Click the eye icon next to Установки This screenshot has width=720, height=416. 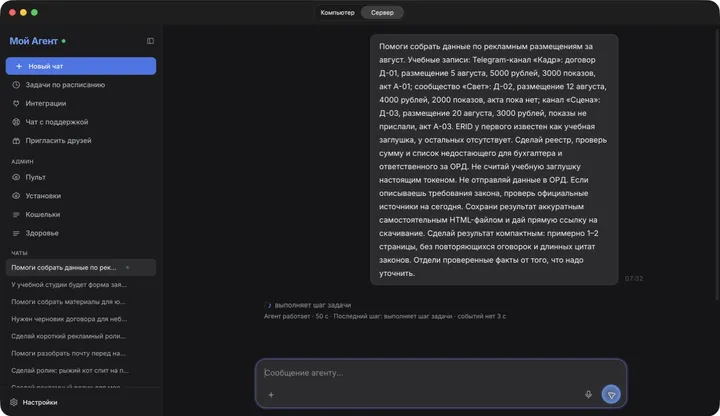[16, 196]
